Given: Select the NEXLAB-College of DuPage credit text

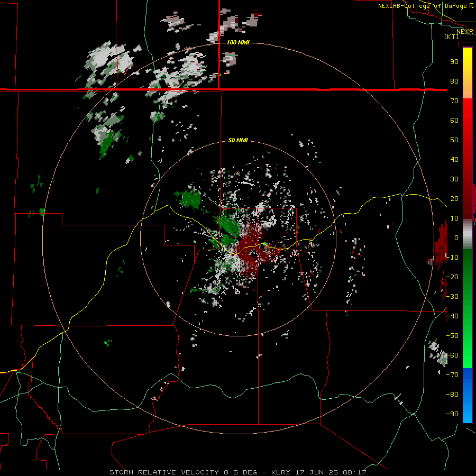Looking at the screenshot, I should click(422, 6).
